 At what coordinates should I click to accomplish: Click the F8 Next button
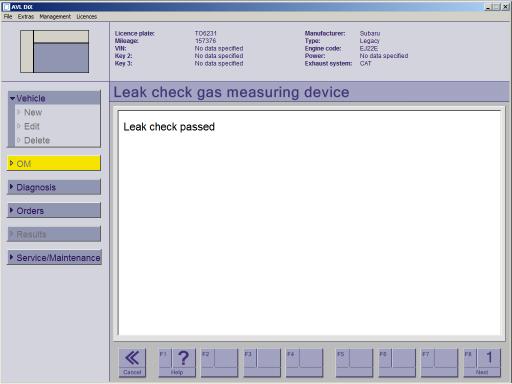tap(482, 363)
